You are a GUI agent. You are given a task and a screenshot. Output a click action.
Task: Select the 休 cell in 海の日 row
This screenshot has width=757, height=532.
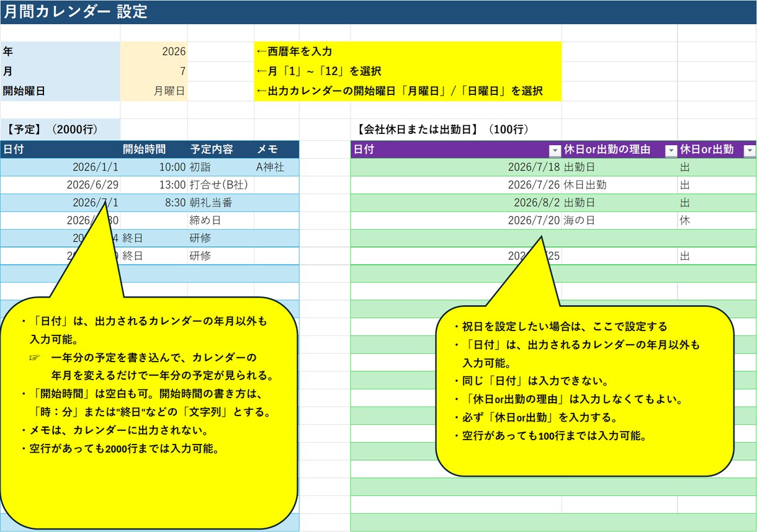coord(717,220)
